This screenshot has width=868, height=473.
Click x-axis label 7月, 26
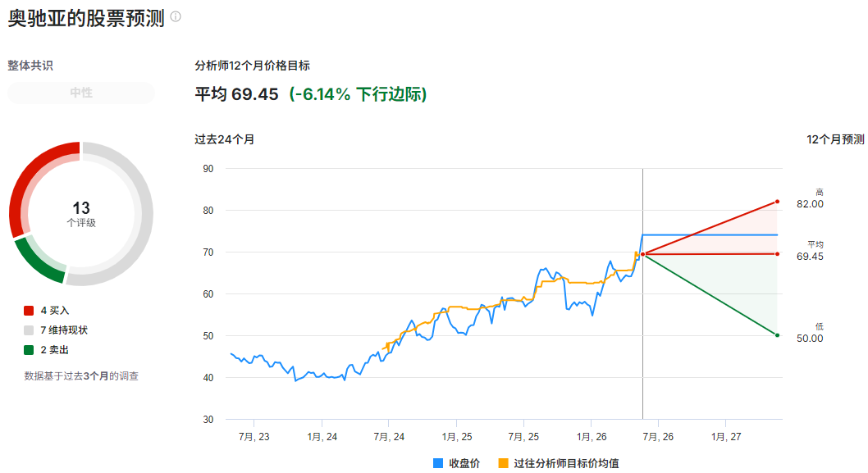[658, 437]
